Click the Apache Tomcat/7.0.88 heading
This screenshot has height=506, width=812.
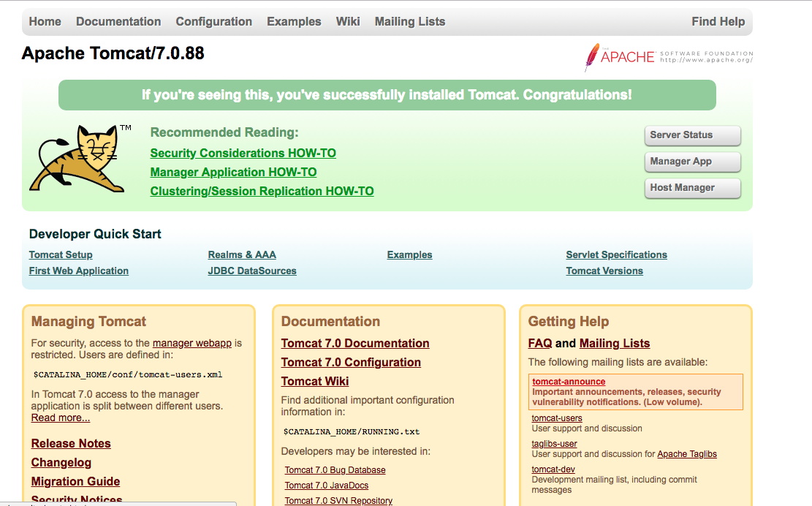113,53
